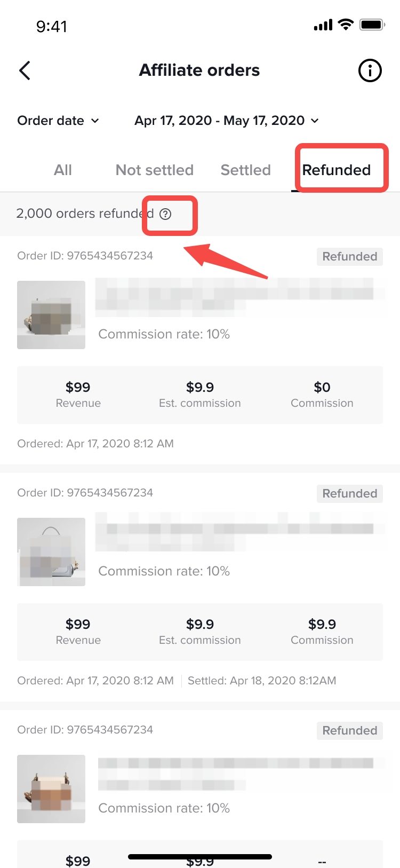Open the info icon in header
The height and width of the screenshot is (868, 400).
pyautogui.click(x=370, y=70)
